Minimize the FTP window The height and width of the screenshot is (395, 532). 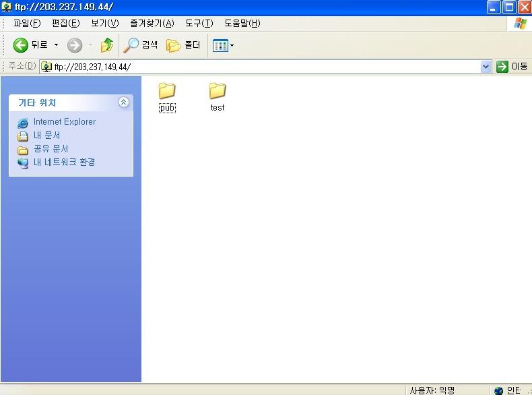click(494, 7)
